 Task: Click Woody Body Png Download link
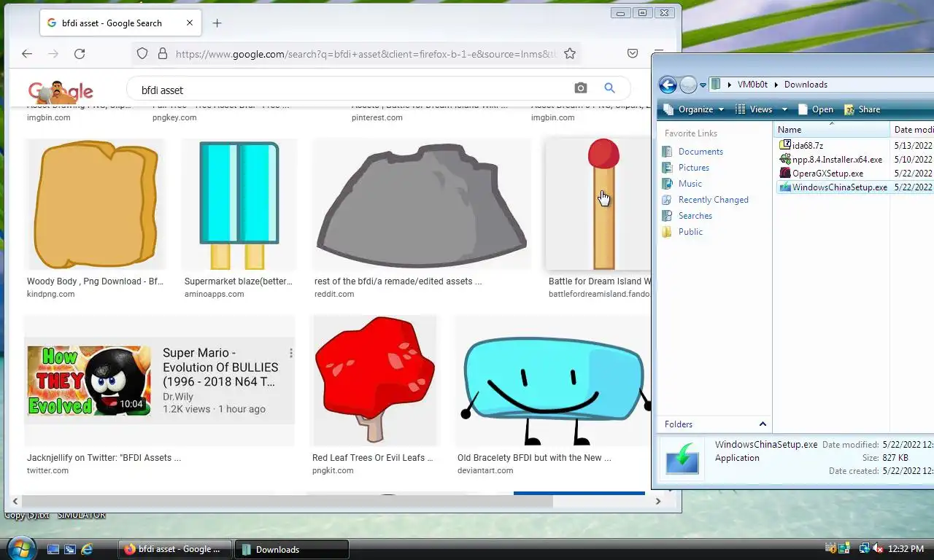95,281
